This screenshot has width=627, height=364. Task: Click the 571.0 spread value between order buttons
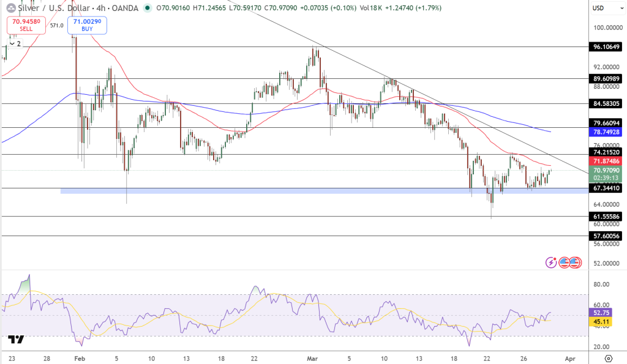(x=56, y=24)
